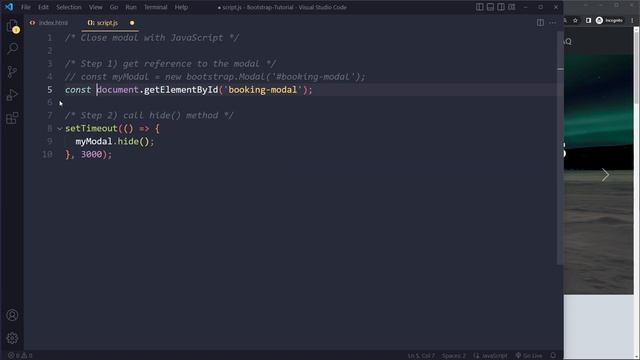Open the Customize Layout icon

511,7
